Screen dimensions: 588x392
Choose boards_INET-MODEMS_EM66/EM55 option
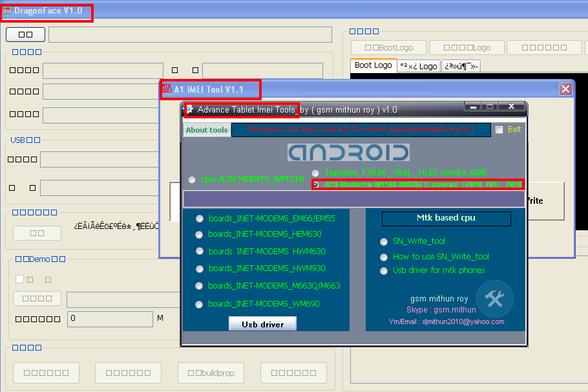(x=200, y=219)
